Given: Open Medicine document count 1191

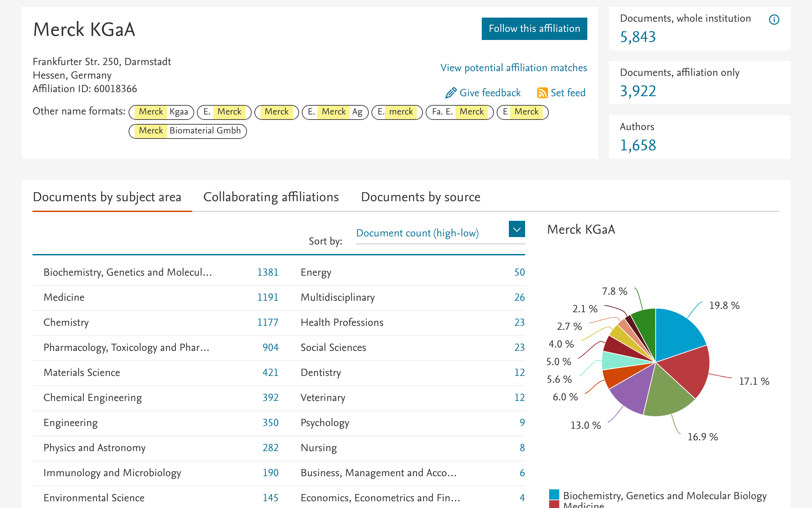Looking at the screenshot, I should click(268, 297).
